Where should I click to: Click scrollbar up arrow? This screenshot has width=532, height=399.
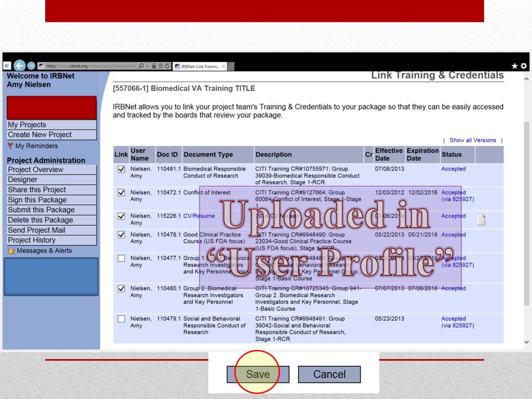click(x=527, y=79)
